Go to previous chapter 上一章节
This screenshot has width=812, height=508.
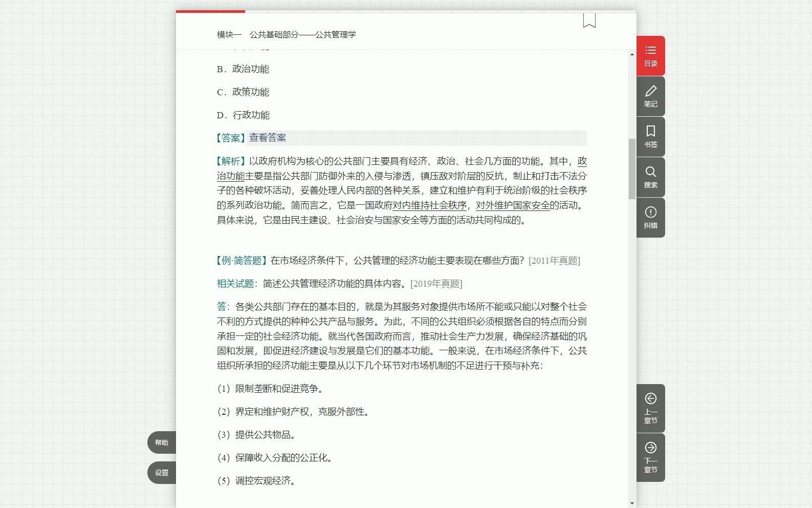point(650,408)
